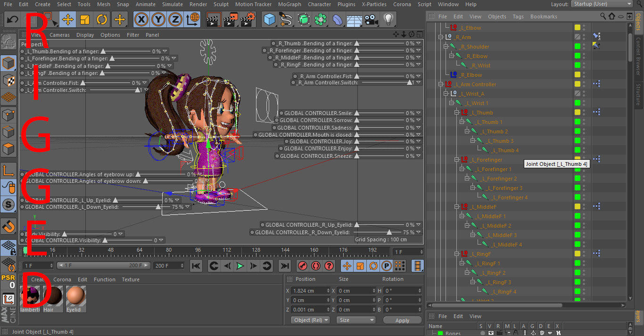The height and width of the screenshot is (336, 644).
Task: Click XPresso tag on _L_Arm Controller
Action: 596,84
